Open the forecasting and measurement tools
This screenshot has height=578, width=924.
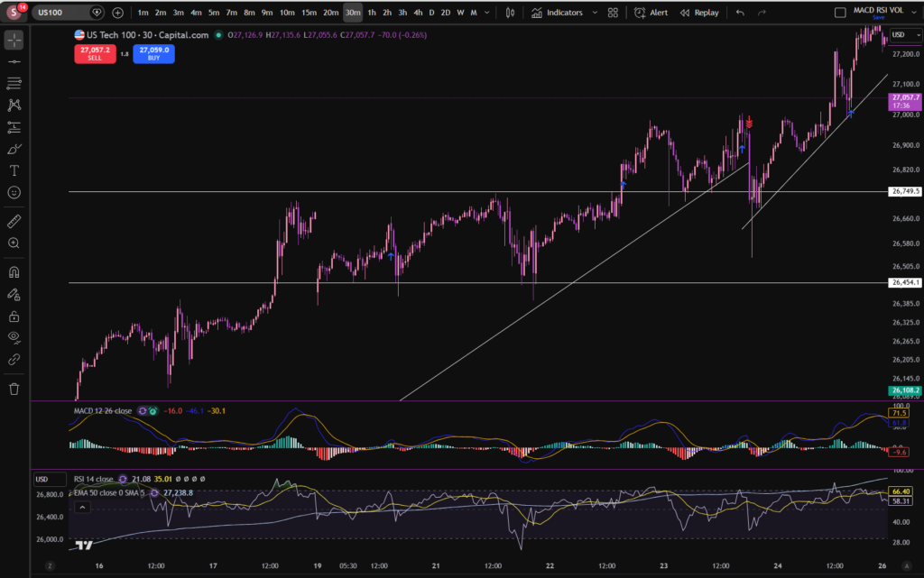point(14,127)
